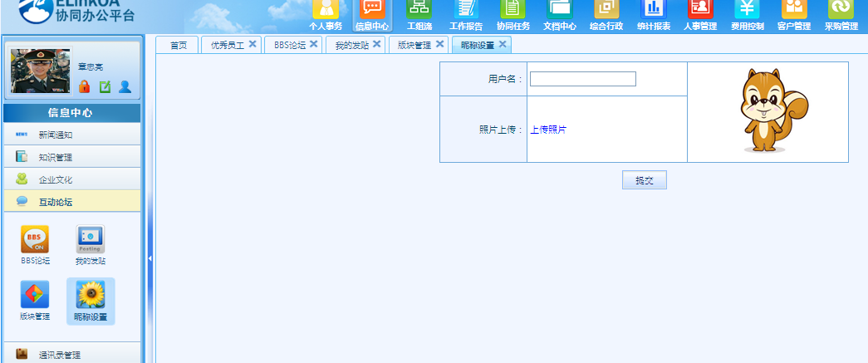Click the 照片上传 label
The height and width of the screenshot is (363, 868).
pos(501,130)
